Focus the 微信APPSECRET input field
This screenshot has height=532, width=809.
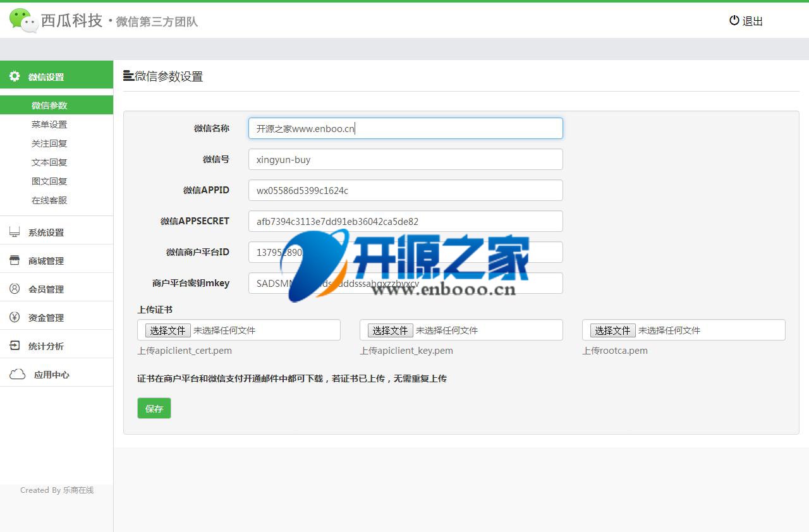(406, 221)
